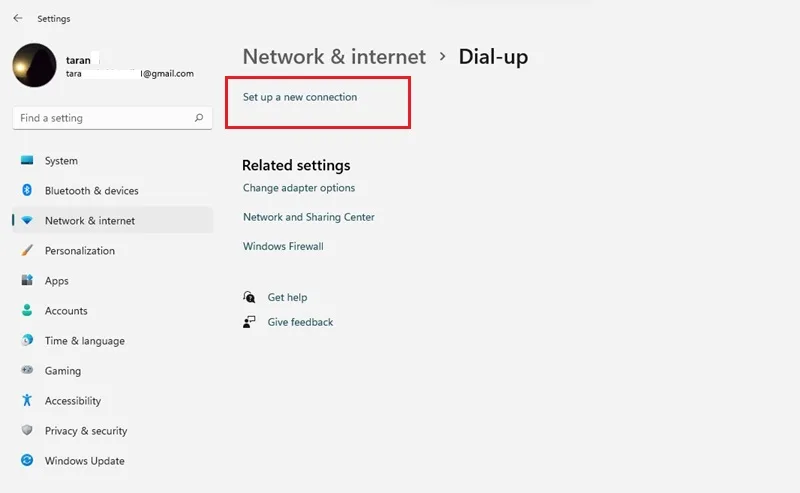Open the Windows Firewall link
The image size is (800, 493).
coord(283,246)
